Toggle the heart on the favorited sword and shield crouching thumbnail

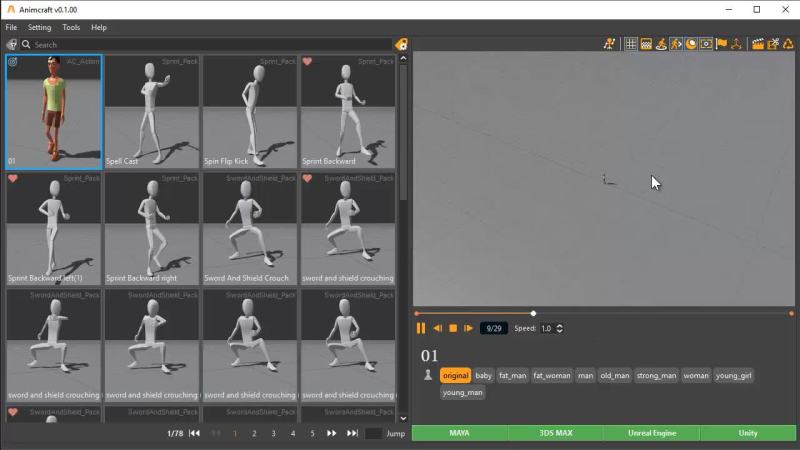[307, 178]
